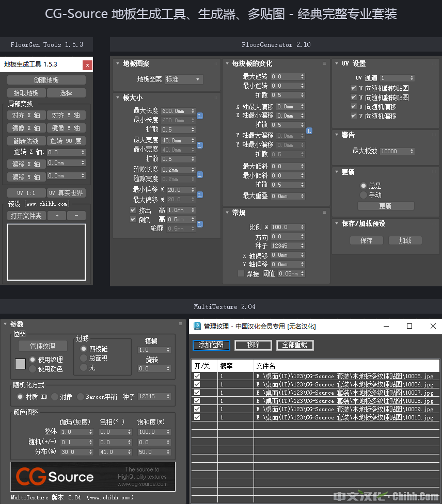Click the L lock icon beside 最小长度 spinner
Image resolution: width=442 pixels, height=504 pixels.
click(199, 116)
